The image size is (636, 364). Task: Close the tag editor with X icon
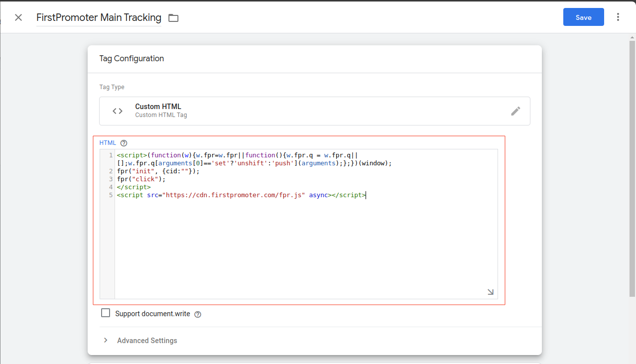pyautogui.click(x=18, y=17)
